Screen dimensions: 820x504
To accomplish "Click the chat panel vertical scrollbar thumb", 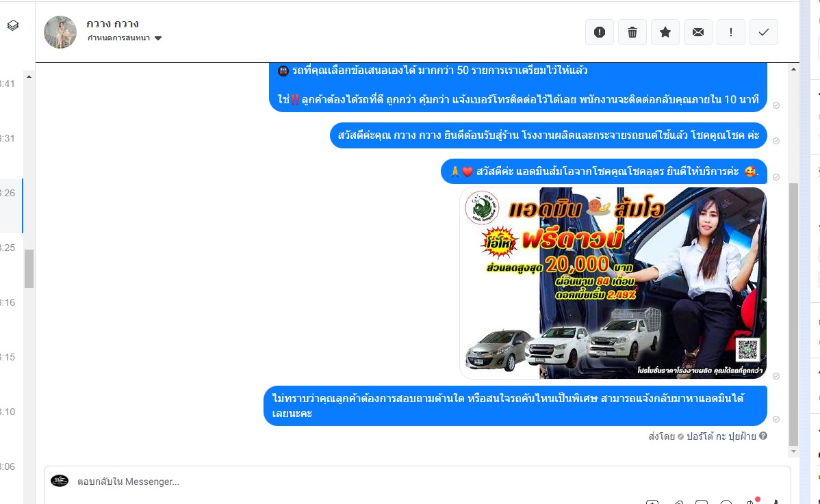I will pyautogui.click(x=794, y=313).
